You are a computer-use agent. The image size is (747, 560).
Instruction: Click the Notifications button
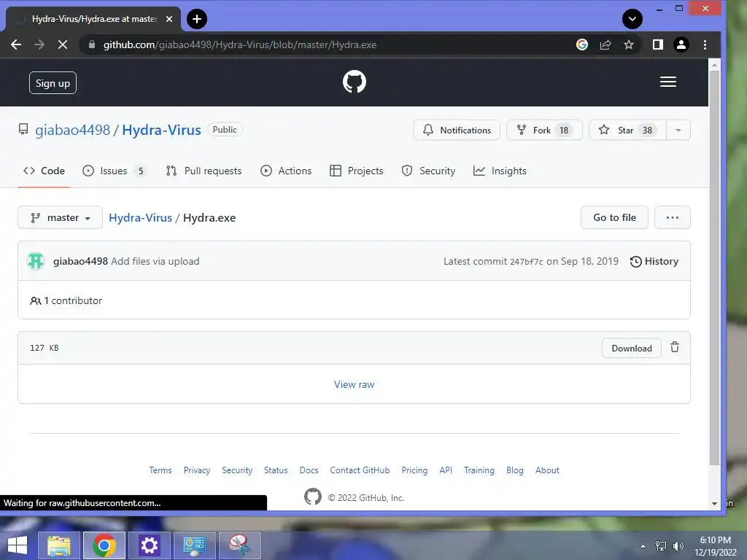point(457,130)
